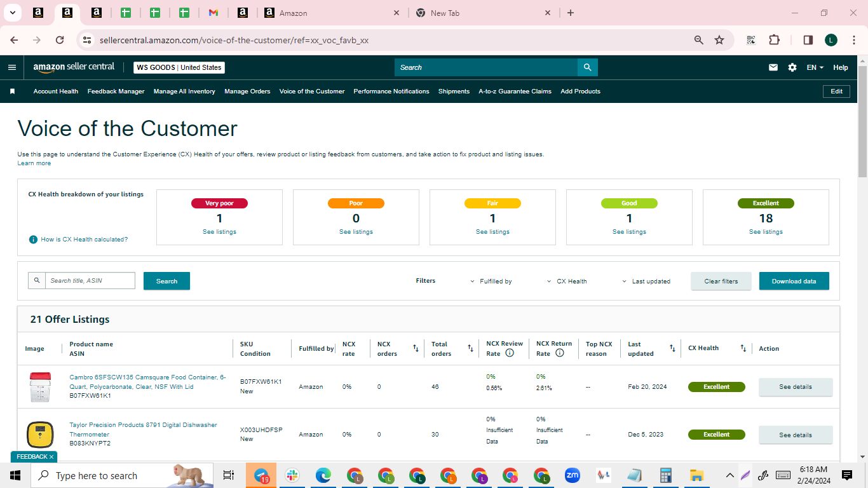The image size is (868, 488).
Task: See listings under Excellent
Action: pos(766,232)
